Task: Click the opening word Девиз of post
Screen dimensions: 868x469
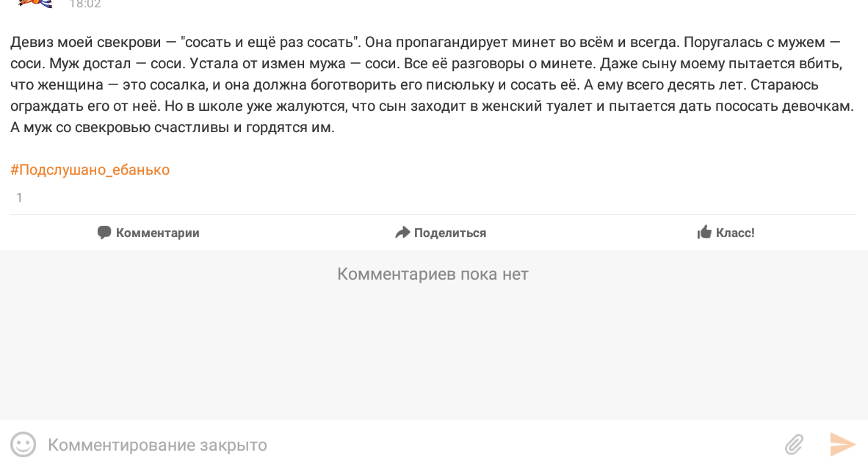Action: 32,43
